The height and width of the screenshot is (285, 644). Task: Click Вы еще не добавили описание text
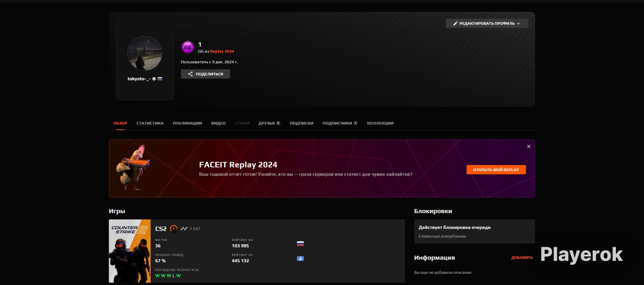click(x=443, y=273)
